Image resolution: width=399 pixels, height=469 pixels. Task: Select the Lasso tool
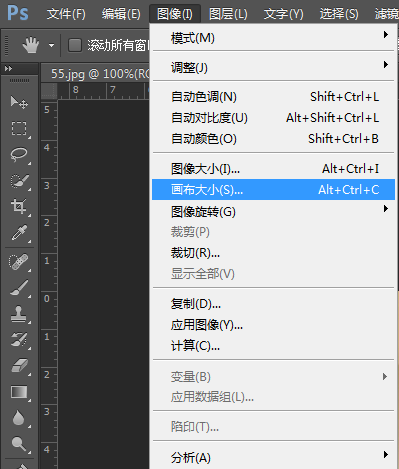pyautogui.click(x=19, y=155)
